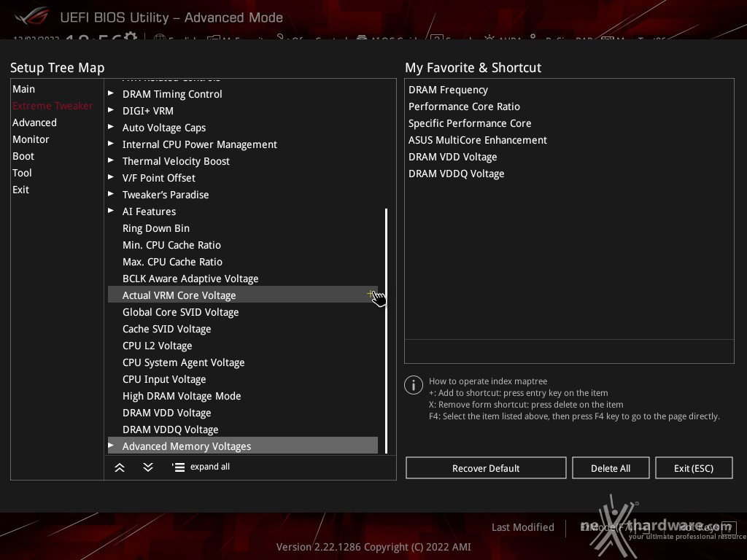Image resolution: width=747 pixels, height=560 pixels.
Task: Click the tree map vertical scrollbar
Action: (x=386, y=330)
